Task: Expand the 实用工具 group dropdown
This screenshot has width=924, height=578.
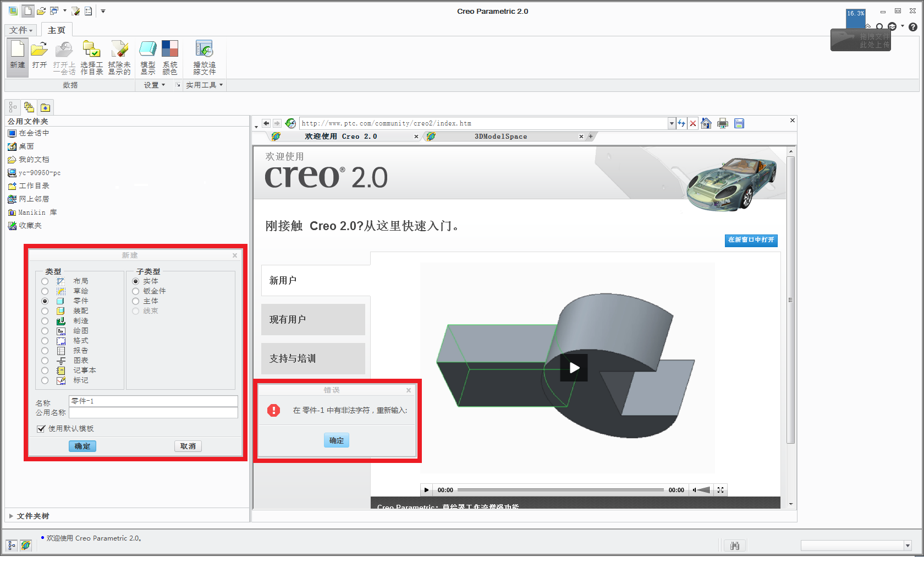Action: coord(204,85)
